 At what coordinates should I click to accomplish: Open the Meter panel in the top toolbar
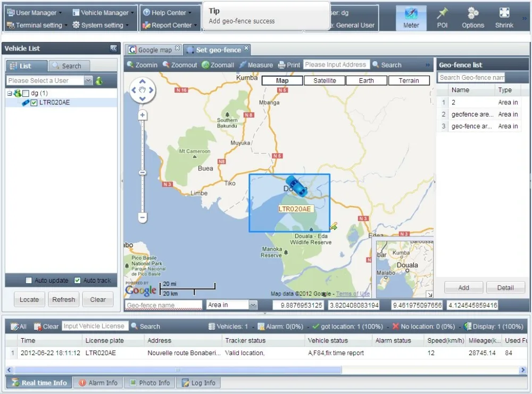[410, 17]
